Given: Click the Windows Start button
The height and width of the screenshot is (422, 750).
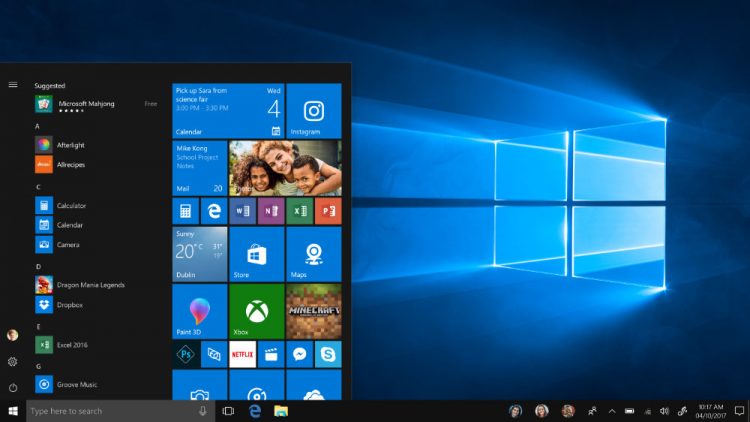Looking at the screenshot, I should 13,411.
